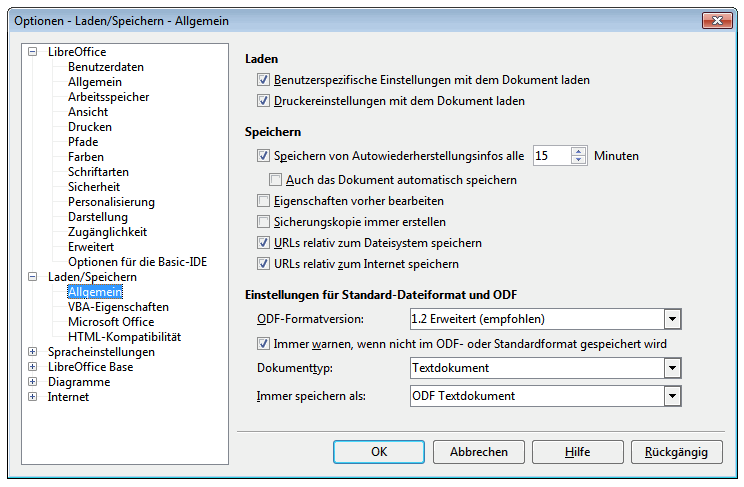The image size is (744, 487).
Task: Select Darstellung in the options tree
Action: [x=98, y=217]
